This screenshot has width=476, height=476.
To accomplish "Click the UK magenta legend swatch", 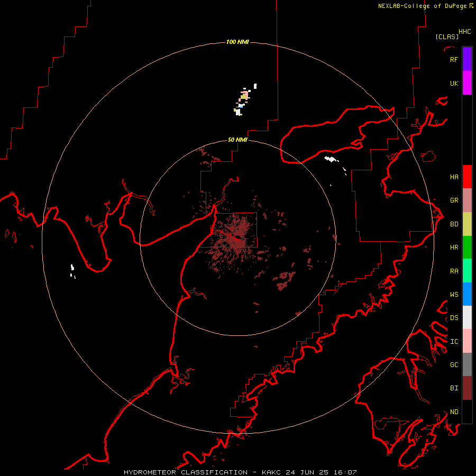I will pos(467,83).
